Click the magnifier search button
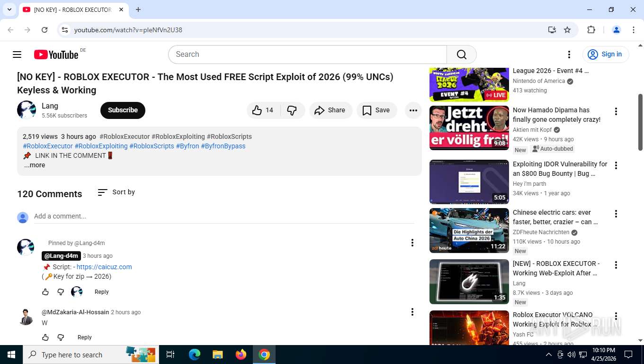The height and width of the screenshot is (364, 644). click(x=462, y=55)
